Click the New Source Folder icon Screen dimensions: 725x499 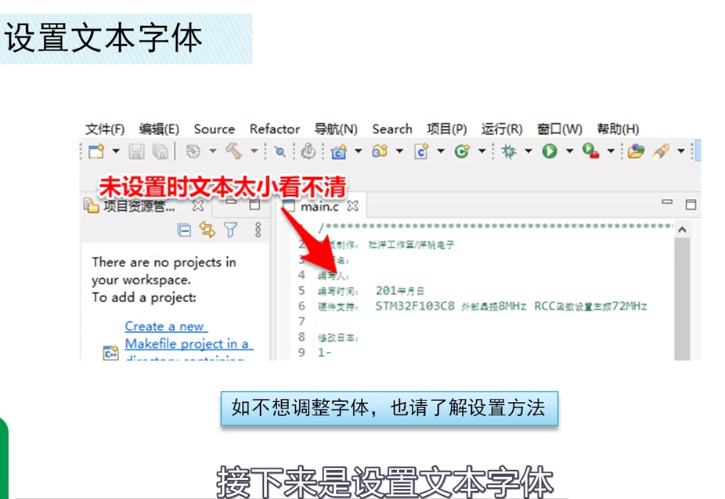coord(380,151)
